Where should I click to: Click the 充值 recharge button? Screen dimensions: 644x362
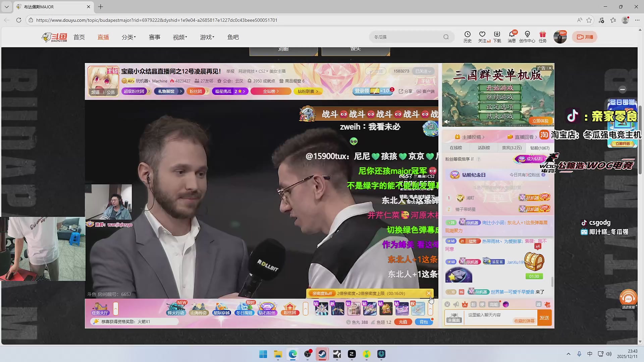point(403,322)
